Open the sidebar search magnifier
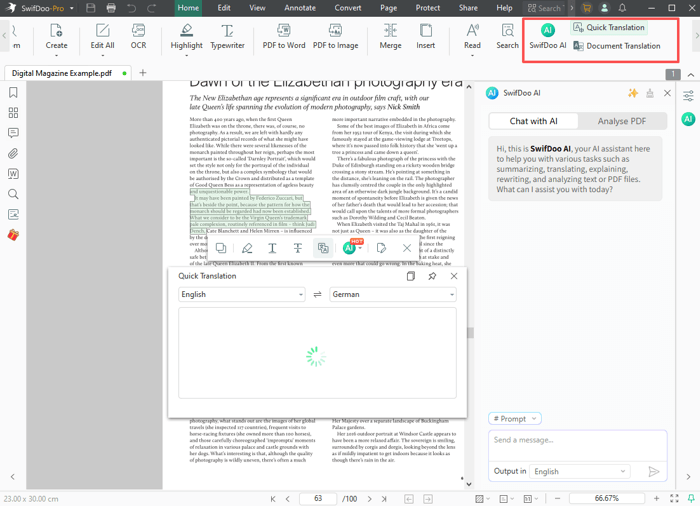The image size is (700, 508). [x=13, y=194]
